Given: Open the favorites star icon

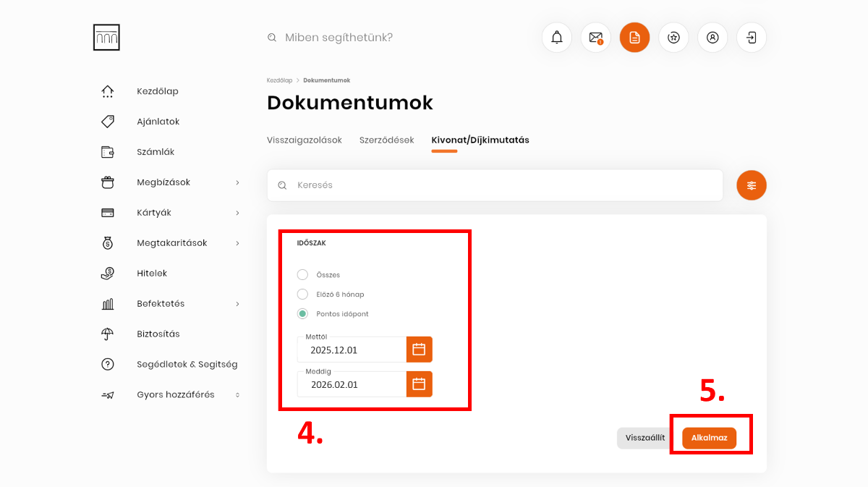Looking at the screenshot, I should [x=673, y=38].
